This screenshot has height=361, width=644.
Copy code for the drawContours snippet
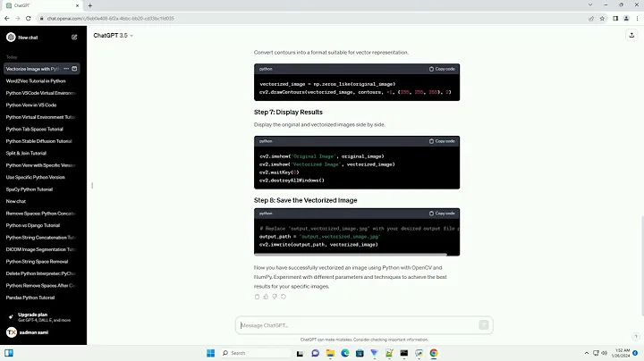[442, 69]
